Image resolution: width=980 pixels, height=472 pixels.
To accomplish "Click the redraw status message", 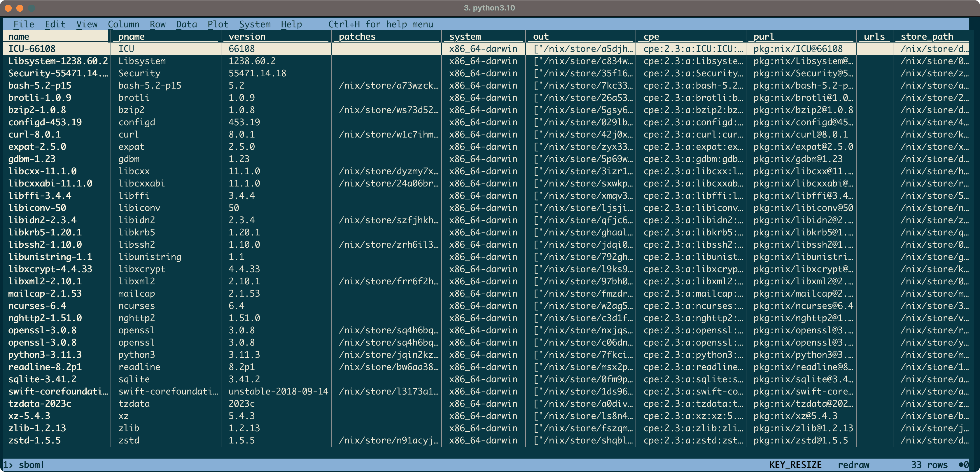I will 853,464.
